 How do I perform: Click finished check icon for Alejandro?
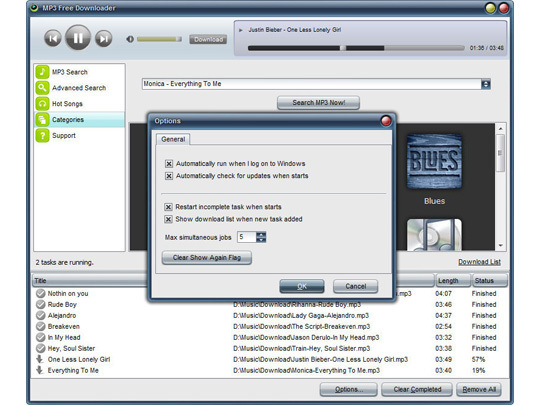point(41,315)
